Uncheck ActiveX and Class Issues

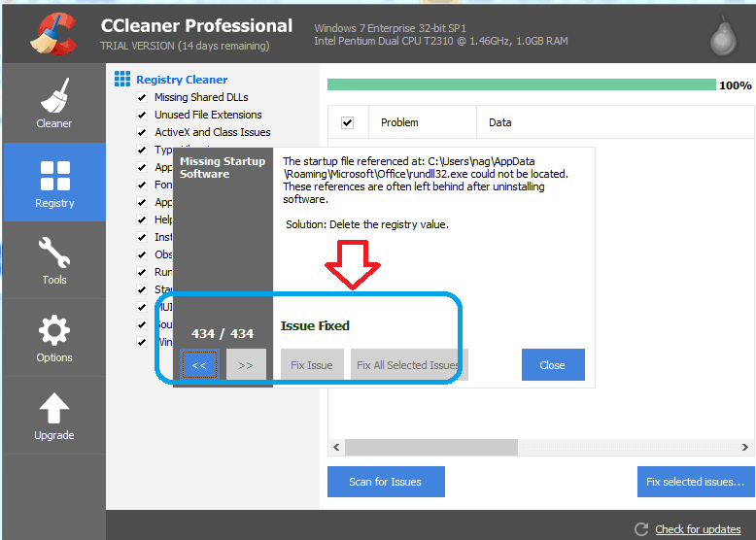click(142, 132)
